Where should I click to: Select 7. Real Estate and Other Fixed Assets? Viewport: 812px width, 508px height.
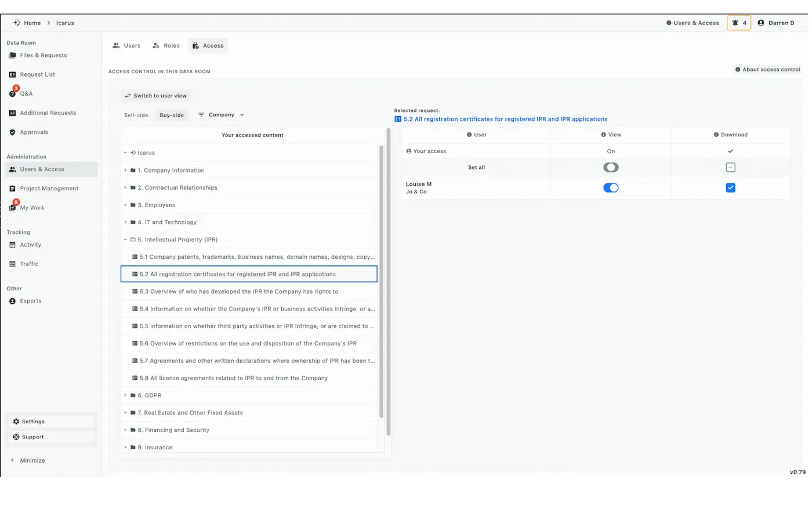tap(249, 413)
